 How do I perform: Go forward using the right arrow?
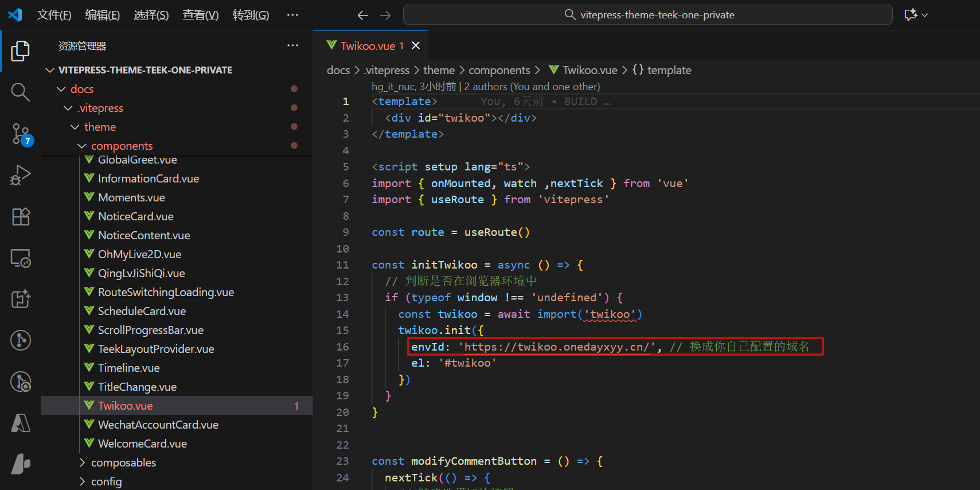click(x=385, y=15)
